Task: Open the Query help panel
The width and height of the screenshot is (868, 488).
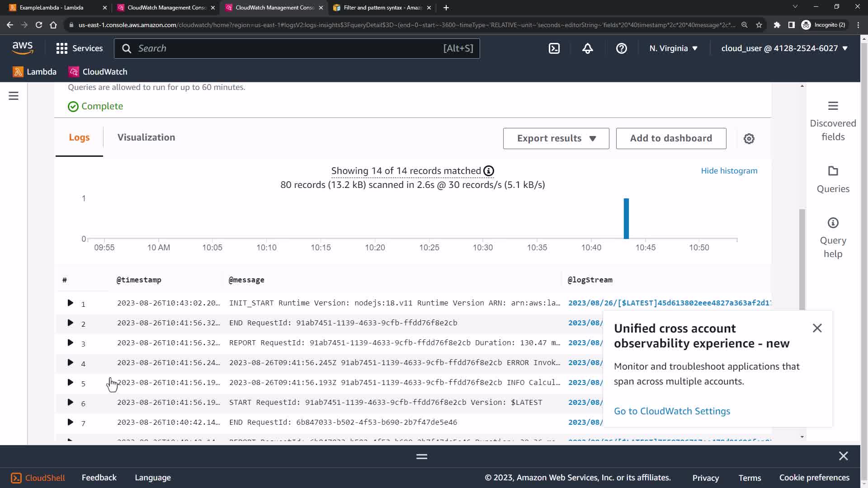Action: (x=833, y=238)
